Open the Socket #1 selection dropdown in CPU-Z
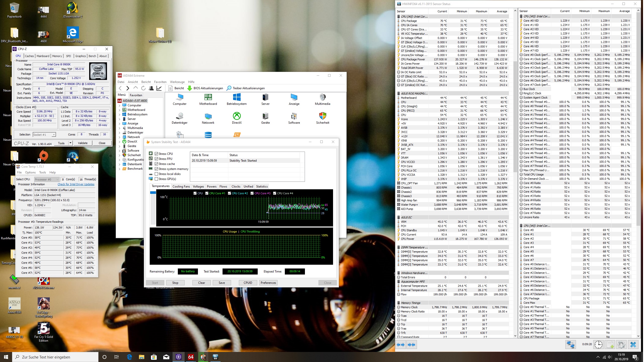This screenshot has height=362, width=644. click(44, 134)
